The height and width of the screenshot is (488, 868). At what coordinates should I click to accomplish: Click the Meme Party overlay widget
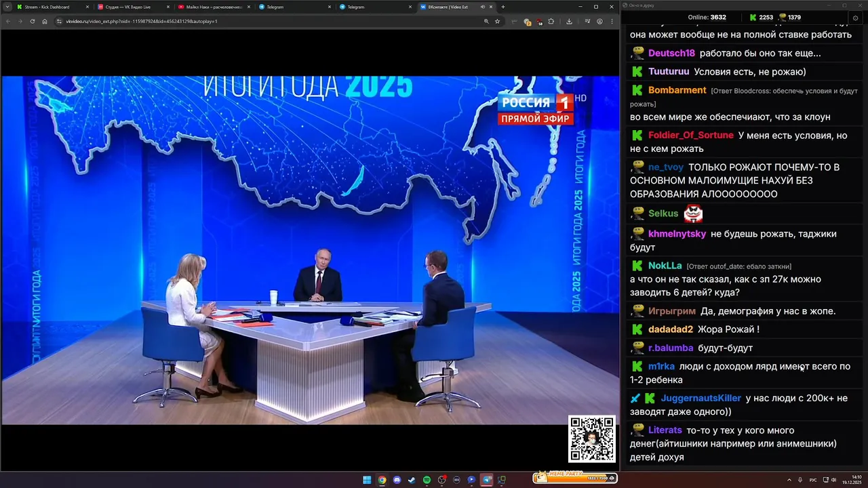click(x=575, y=477)
